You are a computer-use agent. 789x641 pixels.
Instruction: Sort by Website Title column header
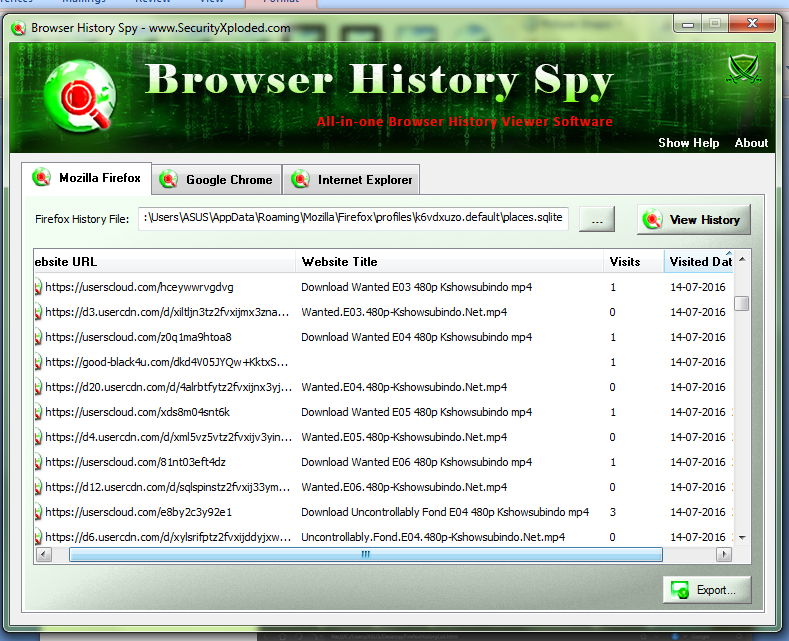pyautogui.click(x=449, y=262)
